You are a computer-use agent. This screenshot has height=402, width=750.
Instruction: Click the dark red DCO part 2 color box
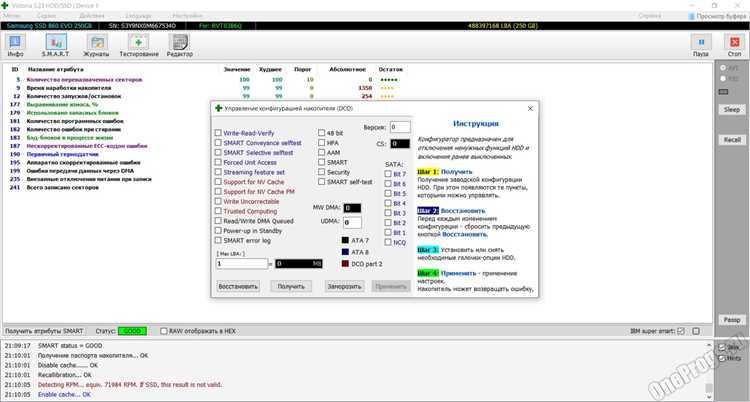pos(345,264)
